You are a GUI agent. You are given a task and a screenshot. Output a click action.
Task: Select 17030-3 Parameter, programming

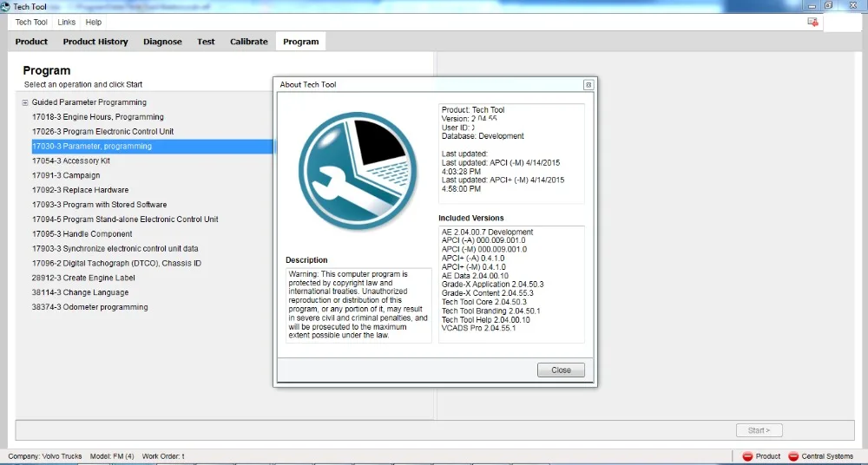tap(152, 146)
